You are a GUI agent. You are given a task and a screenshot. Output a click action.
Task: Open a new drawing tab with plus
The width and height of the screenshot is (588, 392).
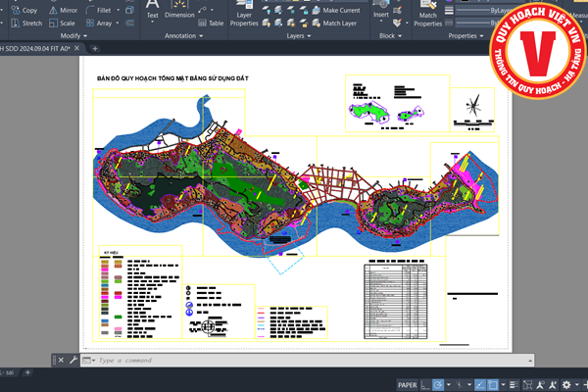pyautogui.click(x=95, y=48)
